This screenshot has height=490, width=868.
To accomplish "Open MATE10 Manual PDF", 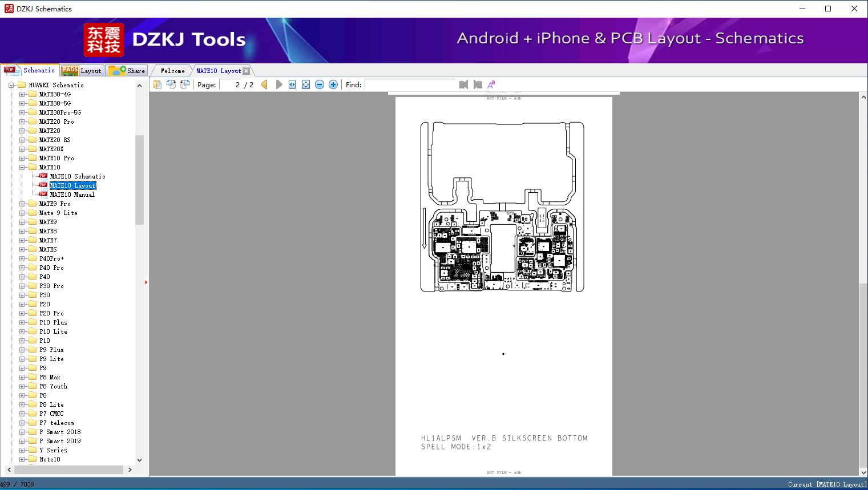I will [x=72, y=195].
